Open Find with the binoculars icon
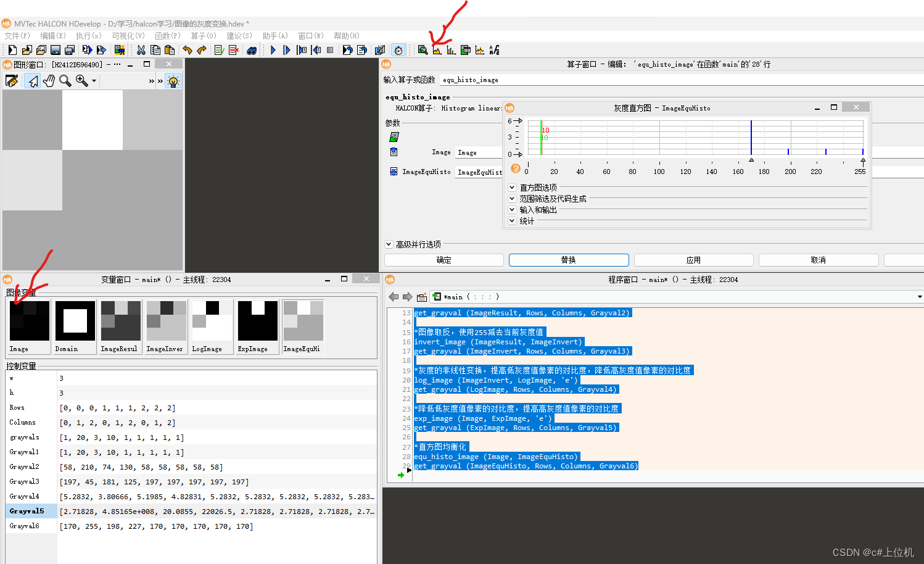924x564 pixels. pos(251,50)
